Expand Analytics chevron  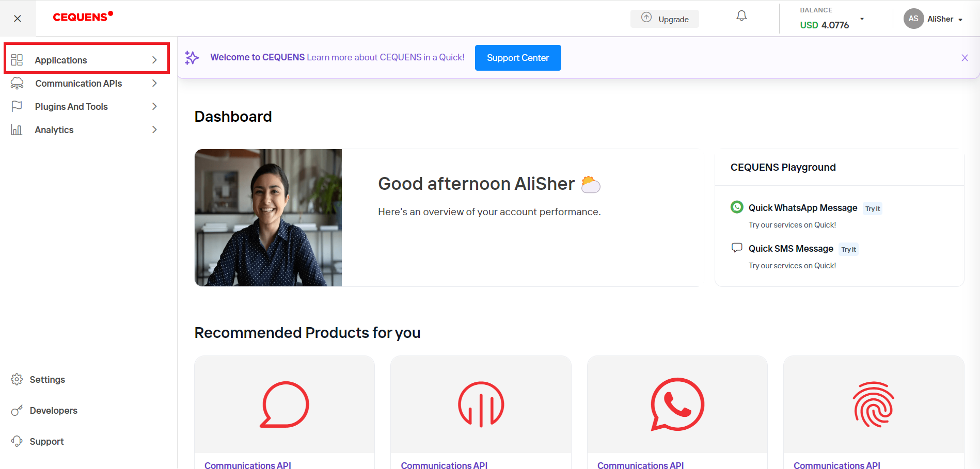pos(154,130)
